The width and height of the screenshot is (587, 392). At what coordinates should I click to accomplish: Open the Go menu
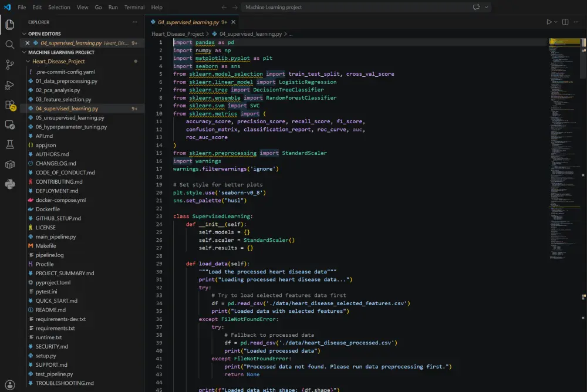98,7
